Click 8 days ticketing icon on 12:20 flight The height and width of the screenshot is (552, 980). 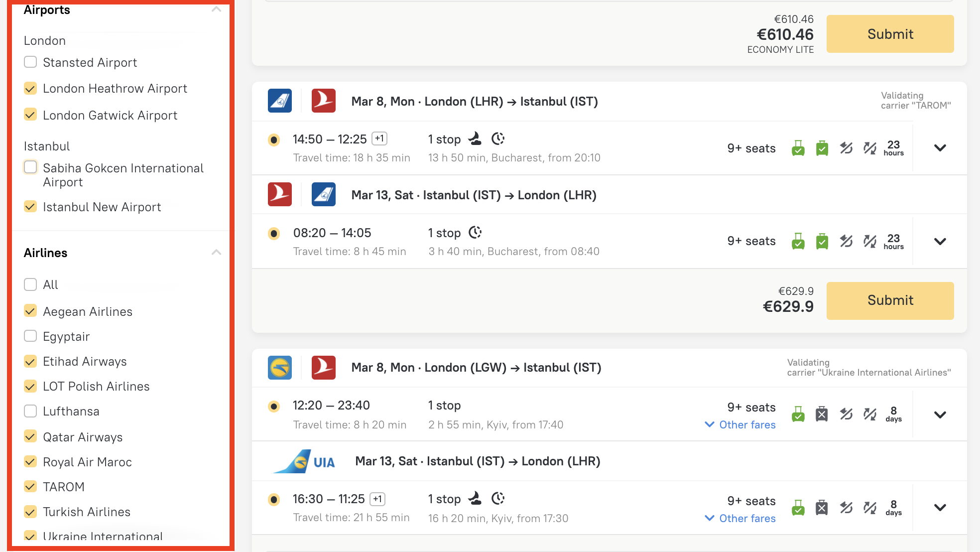click(x=894, y=414)
